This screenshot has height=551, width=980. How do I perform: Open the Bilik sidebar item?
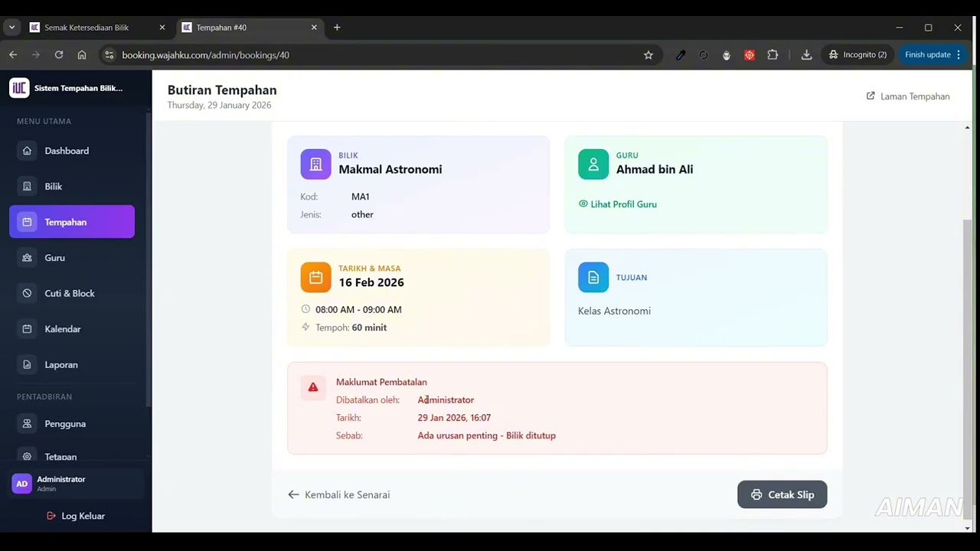click(72, 187)
